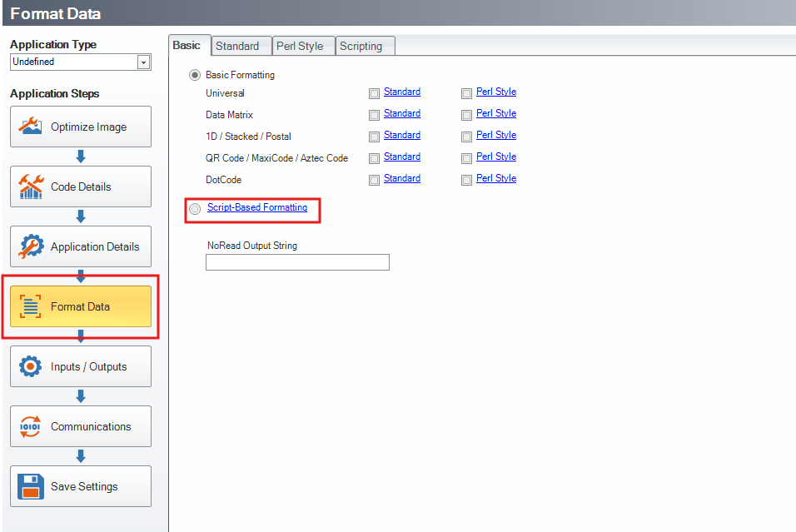Go to the Code Details step
Viewport: 796px width, 532px height.
(x=81, y=186)
